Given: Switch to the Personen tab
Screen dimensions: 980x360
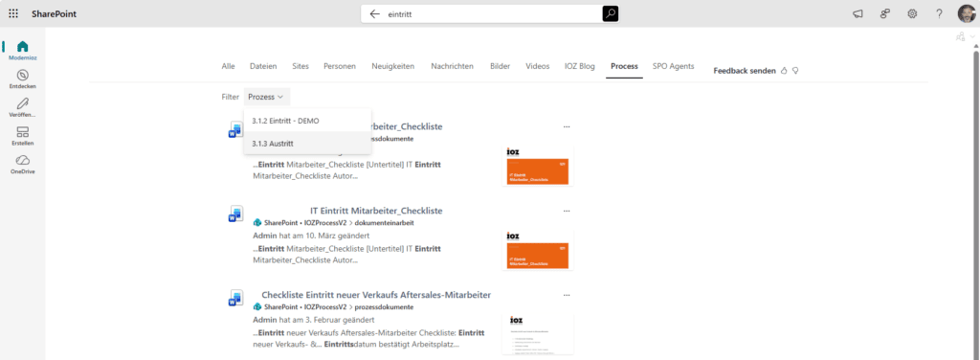Looking at the screenshot, I should [340, 66].
